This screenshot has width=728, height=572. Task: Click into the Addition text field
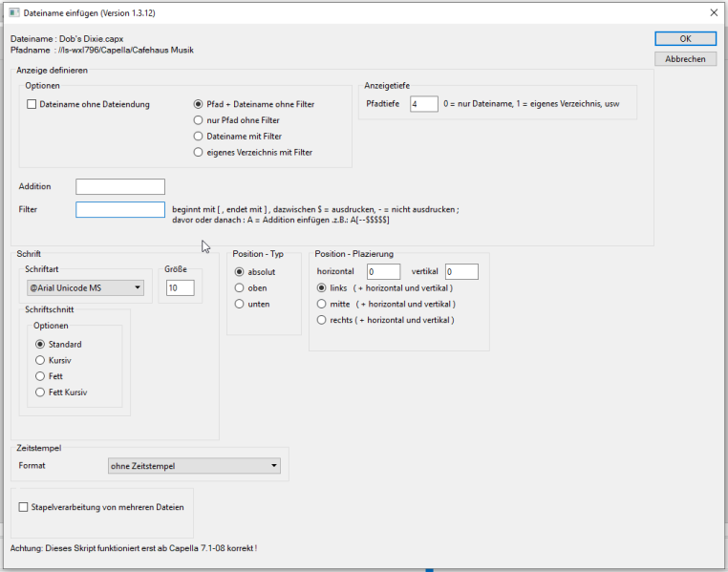120,187
